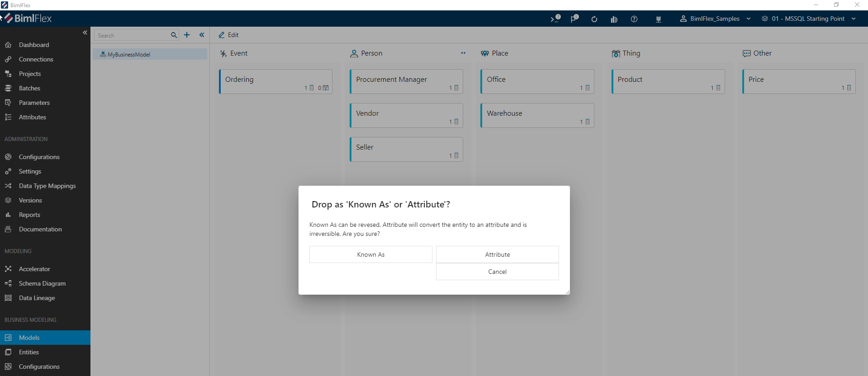Open the help question mark icon
Viewport: 868px width, 376px height.
coord(634,19)
